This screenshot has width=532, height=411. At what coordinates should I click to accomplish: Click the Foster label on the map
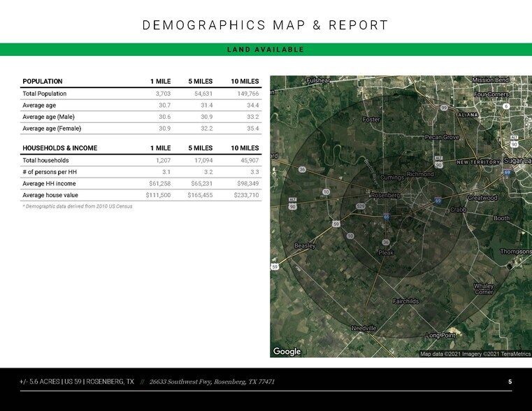[371, 120]
